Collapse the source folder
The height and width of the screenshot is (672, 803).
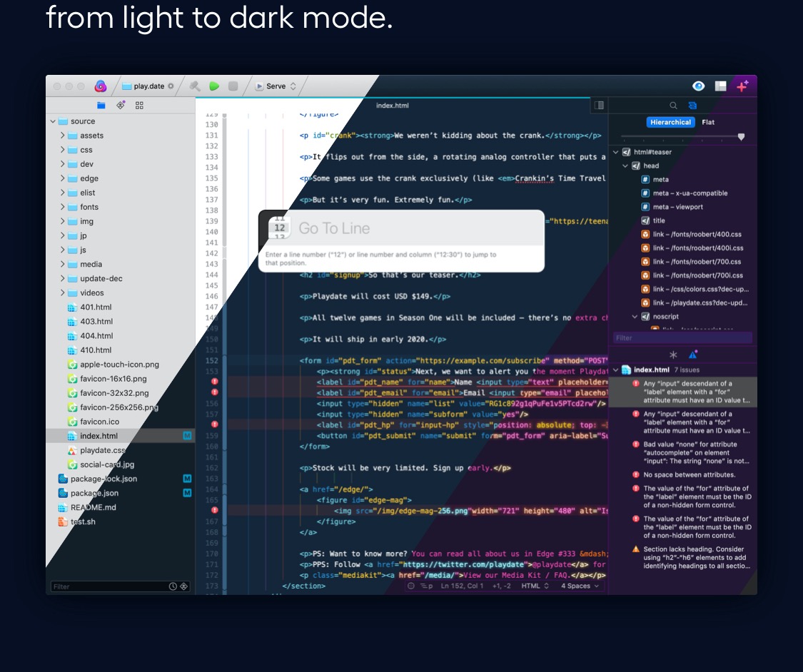[53, 121]
